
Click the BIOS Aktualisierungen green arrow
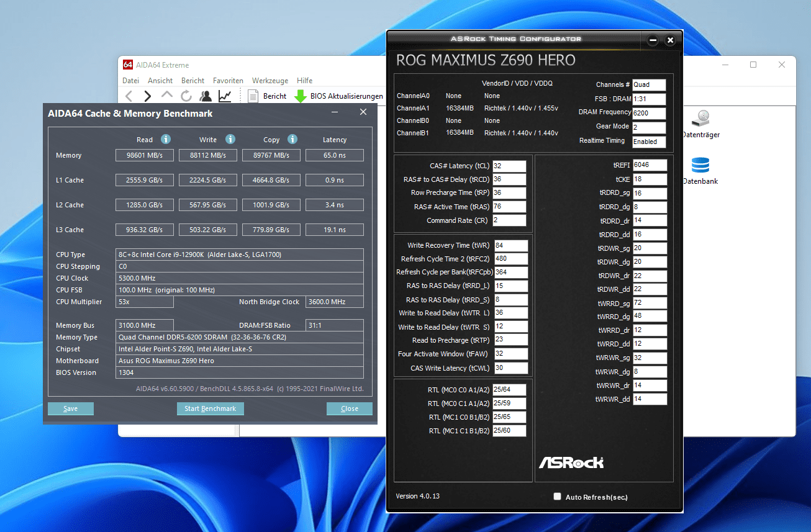[301, 96]
